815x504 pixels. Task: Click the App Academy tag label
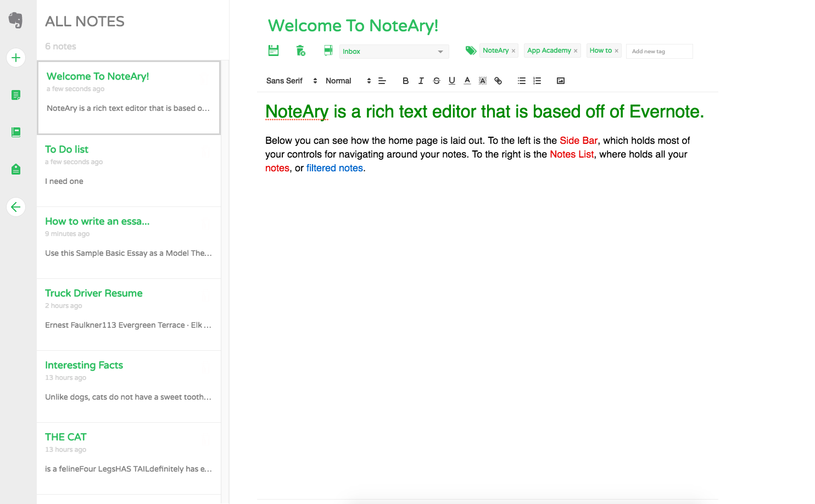pos(549,51)
